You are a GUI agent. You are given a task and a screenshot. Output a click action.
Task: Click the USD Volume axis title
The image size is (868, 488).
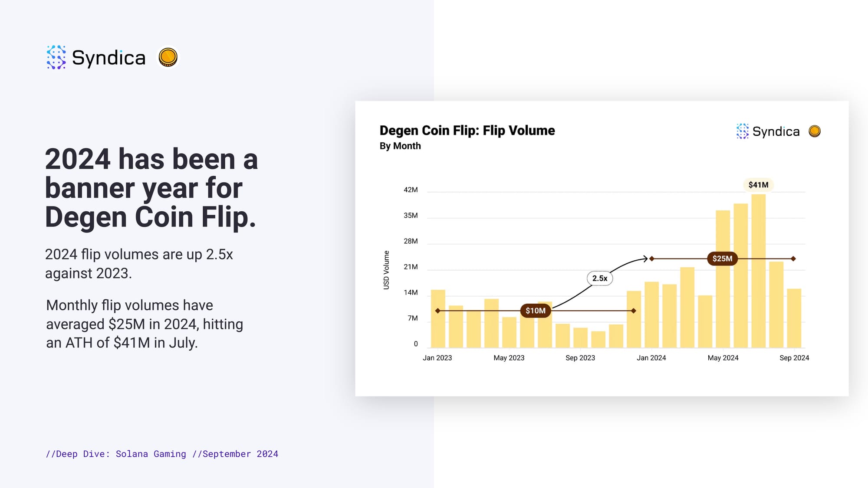[386, 270]
